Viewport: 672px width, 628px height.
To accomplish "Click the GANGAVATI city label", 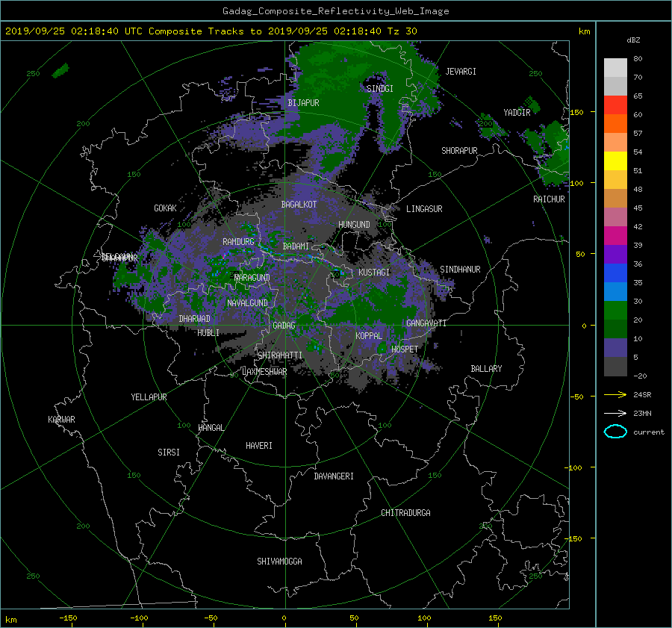I will [x=426, y=323].
